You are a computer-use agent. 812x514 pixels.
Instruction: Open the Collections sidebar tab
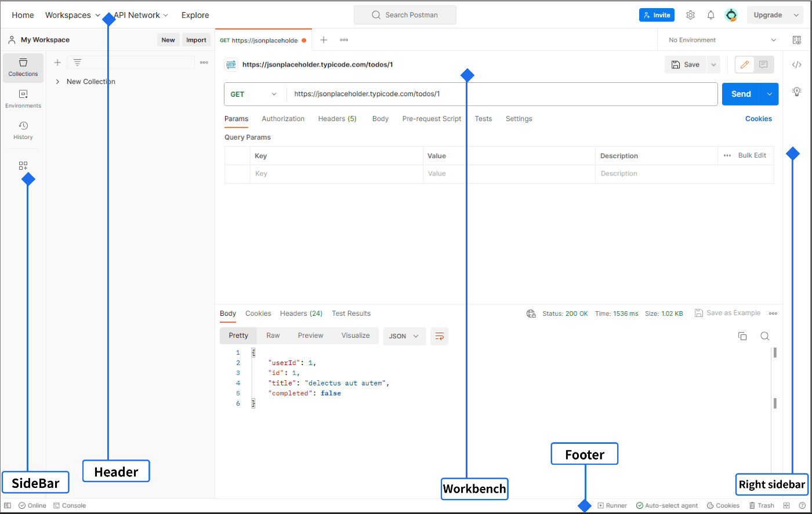(23, 68)
